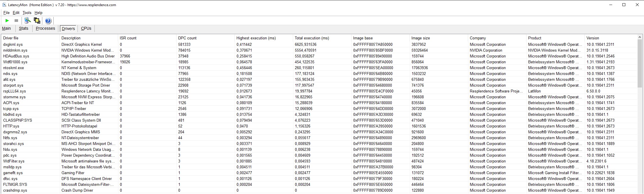Sort by the ISR count column header

pos(147,38)
